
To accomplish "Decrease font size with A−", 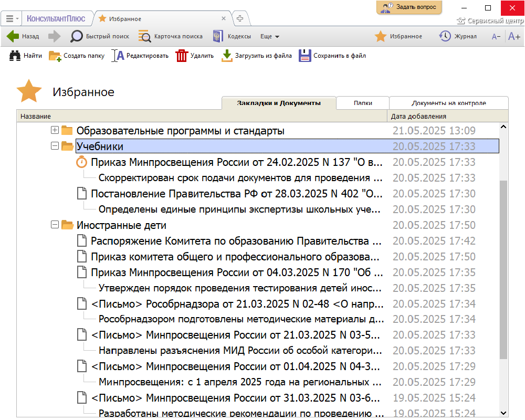I will [496, 37].
